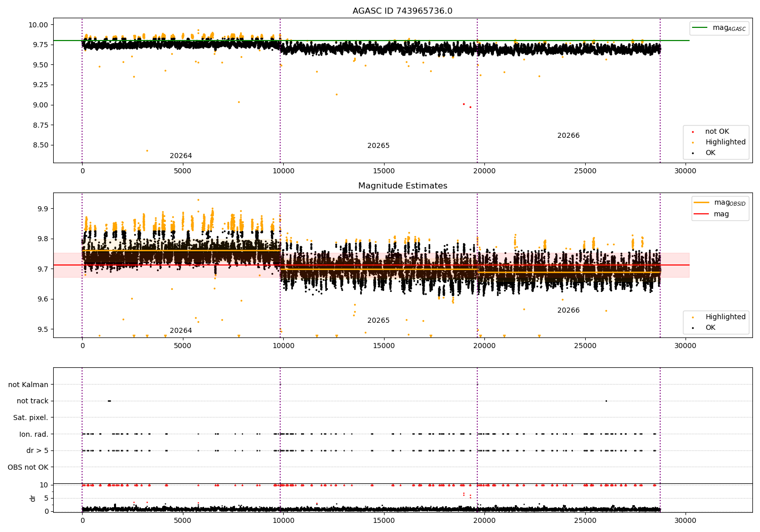The width and height of the screenshot is (760, 532).
Task: Click obsid label '20266' in Magnitude Estimates plot
Action: tap(568, 311)
